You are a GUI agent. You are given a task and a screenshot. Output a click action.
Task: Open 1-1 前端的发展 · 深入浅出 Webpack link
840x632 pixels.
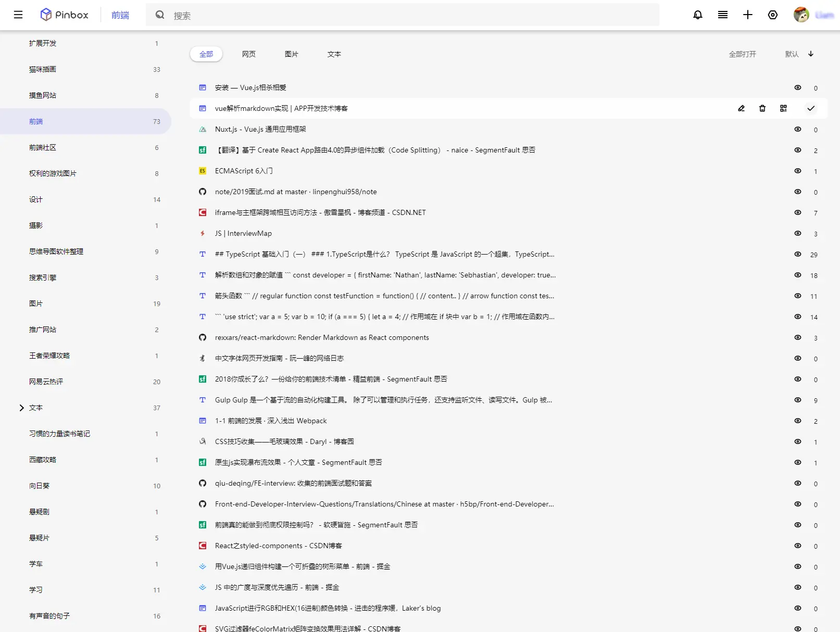click(271, 421)
